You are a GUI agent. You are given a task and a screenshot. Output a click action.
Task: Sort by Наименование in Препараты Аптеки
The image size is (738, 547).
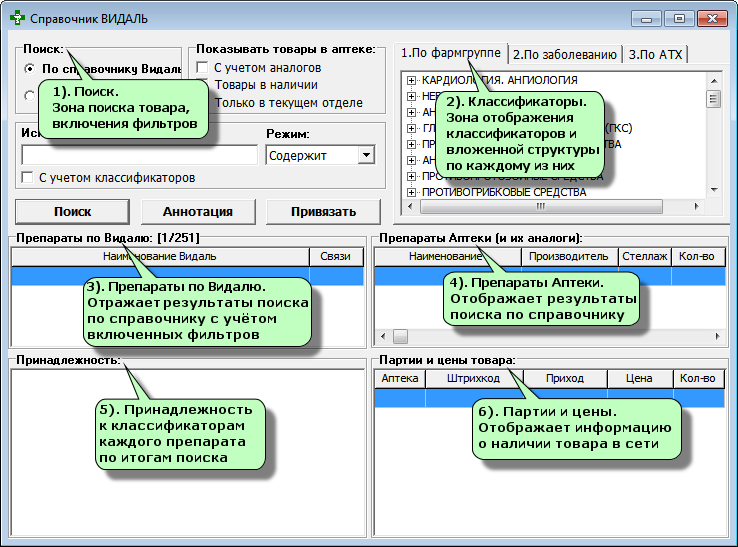click(x=448, y=257)
